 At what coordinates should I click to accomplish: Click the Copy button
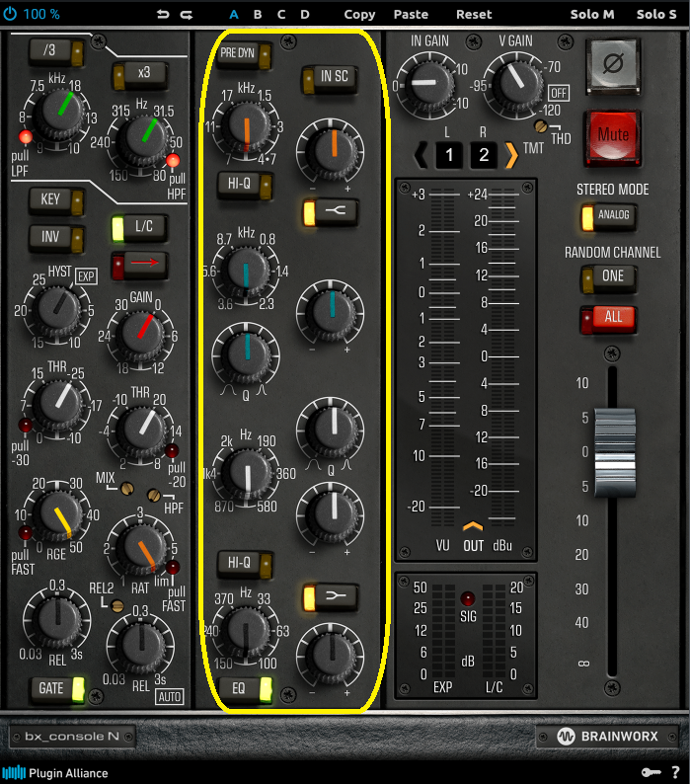pyautogui.click(x=359, y=15)
